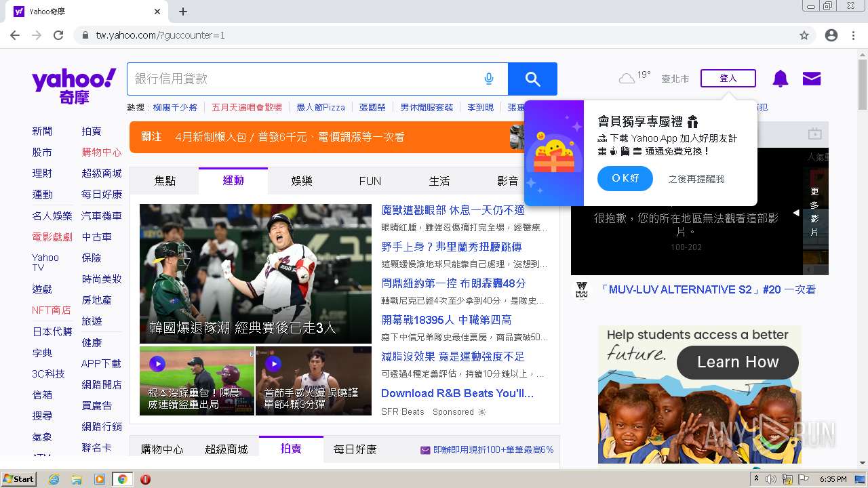
Task: Open the Windows Start button
Action: coord(18,479)
